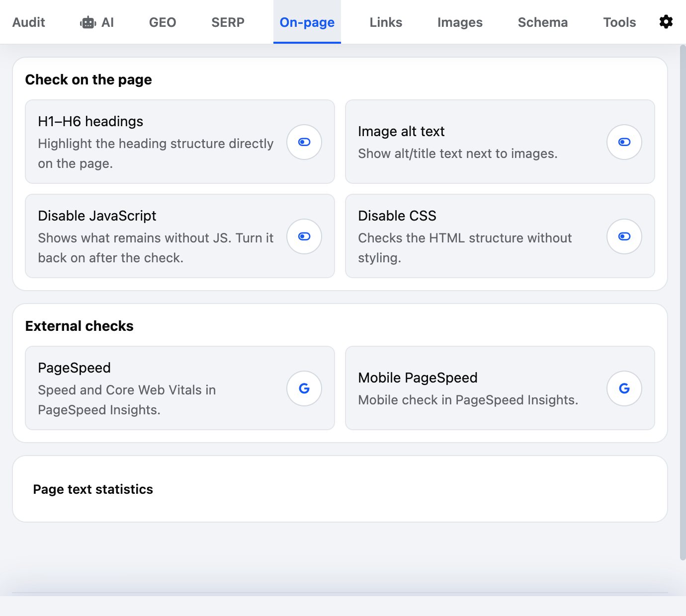
Task: Toggle Image alt text display
Action: click(624, 142)
